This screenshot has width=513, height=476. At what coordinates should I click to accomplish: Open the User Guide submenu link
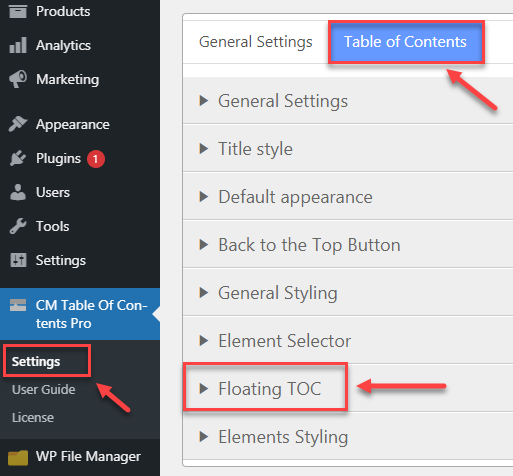tap(44, 390)
